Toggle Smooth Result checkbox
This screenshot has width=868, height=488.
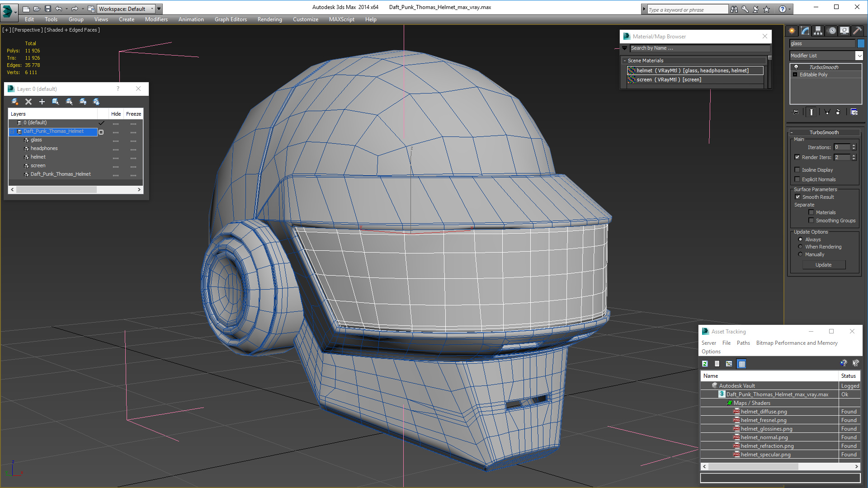pyautogui.click(x=798, y=197)
